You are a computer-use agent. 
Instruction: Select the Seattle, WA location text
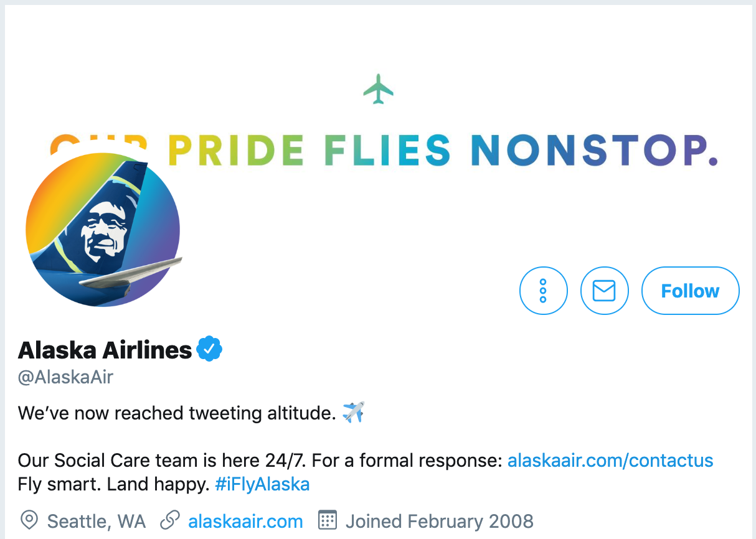(93, 520)
